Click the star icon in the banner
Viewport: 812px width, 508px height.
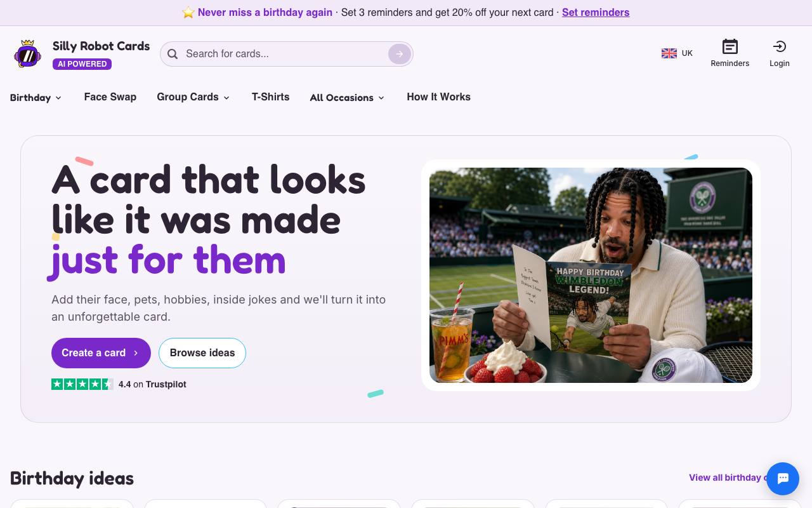pos(188,13)
